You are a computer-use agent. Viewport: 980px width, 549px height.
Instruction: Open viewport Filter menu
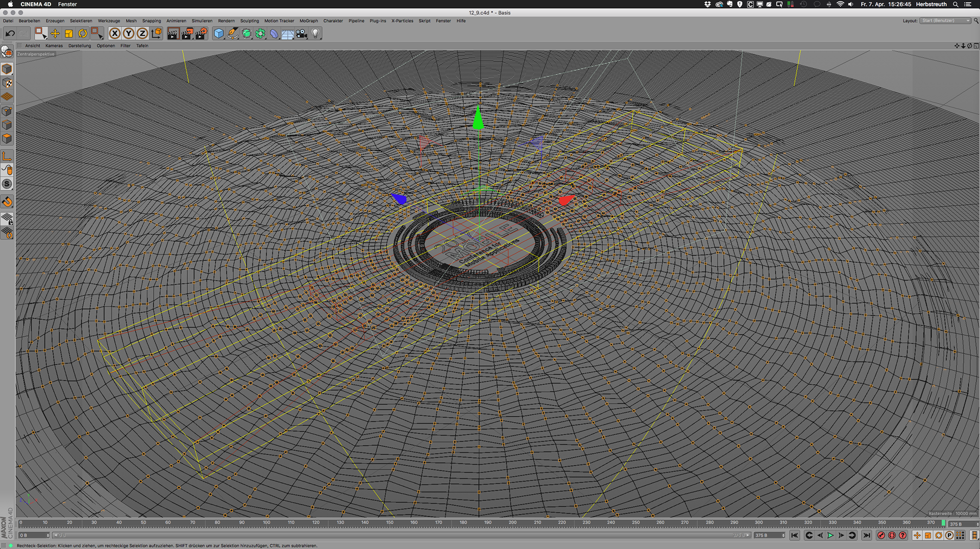click(126, 46)
